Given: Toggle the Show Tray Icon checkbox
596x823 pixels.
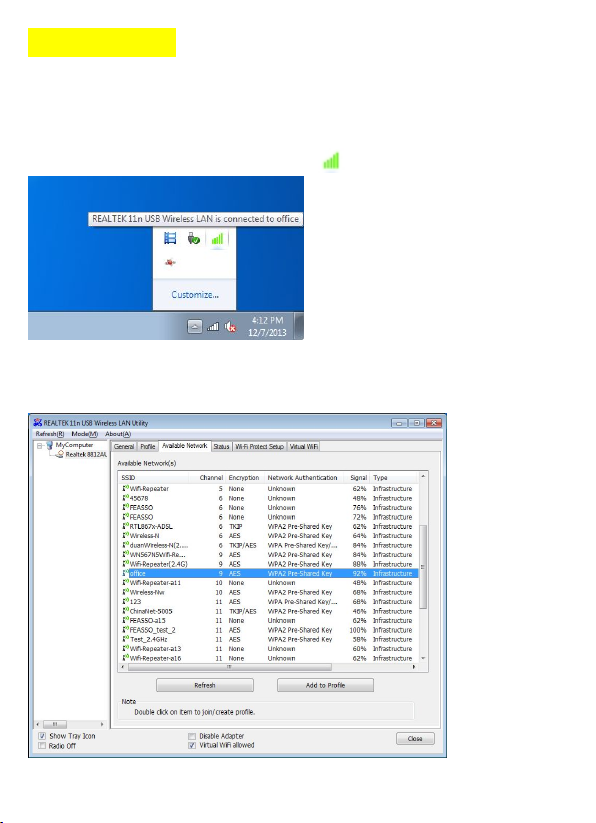Looking at the screenshot, I should (42, 736).
